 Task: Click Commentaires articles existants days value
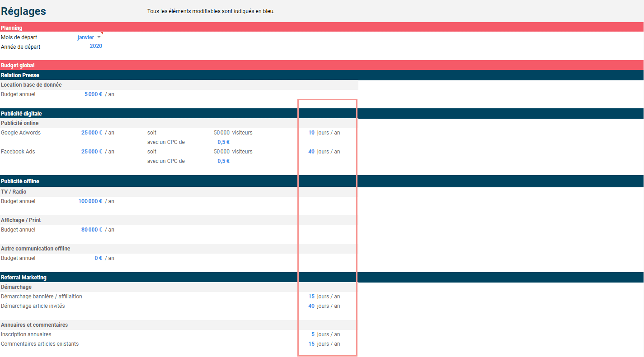[311, 344]
